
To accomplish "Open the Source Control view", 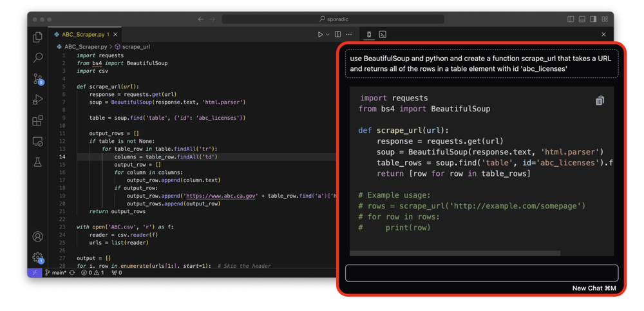I will tap(38, 79).
